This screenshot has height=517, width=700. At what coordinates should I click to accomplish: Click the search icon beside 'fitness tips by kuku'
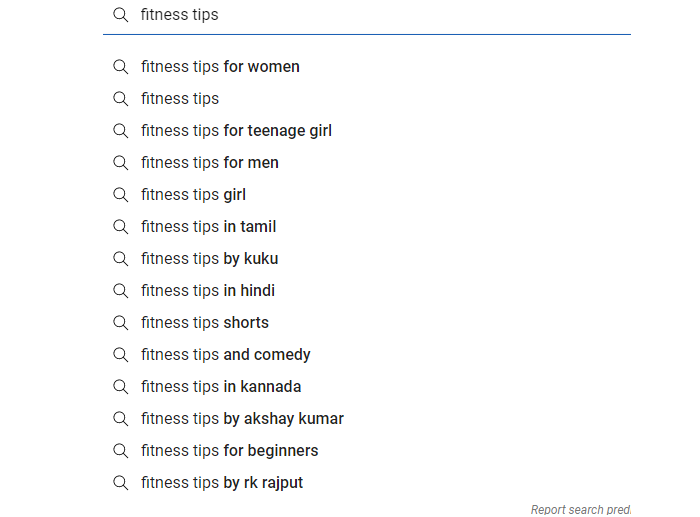(x=121, y=259)
